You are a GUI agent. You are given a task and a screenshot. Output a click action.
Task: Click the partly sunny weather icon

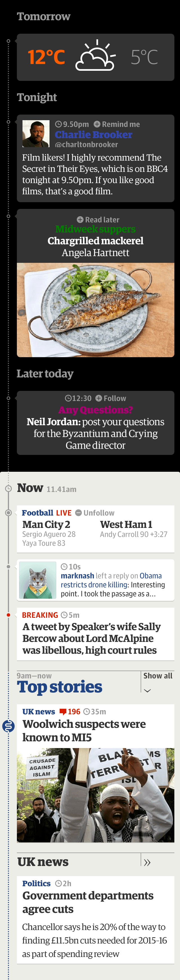[x=95, y=56]
